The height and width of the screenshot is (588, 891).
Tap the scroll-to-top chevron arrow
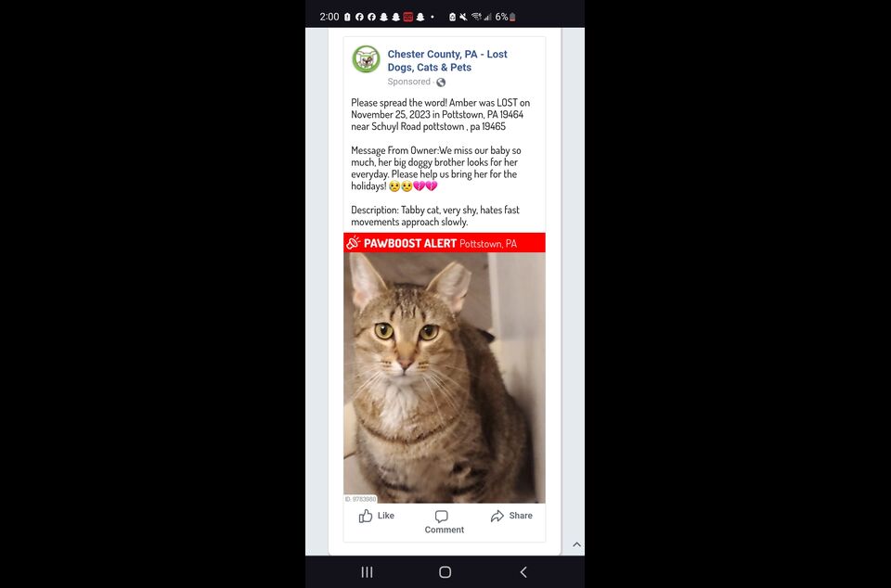(x=576, y=544)
